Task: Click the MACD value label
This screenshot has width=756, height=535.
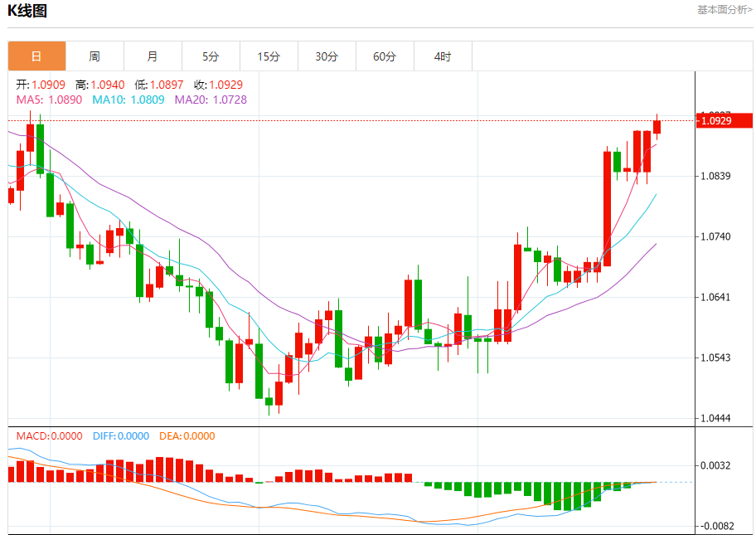Action: (x=49, y=436)
